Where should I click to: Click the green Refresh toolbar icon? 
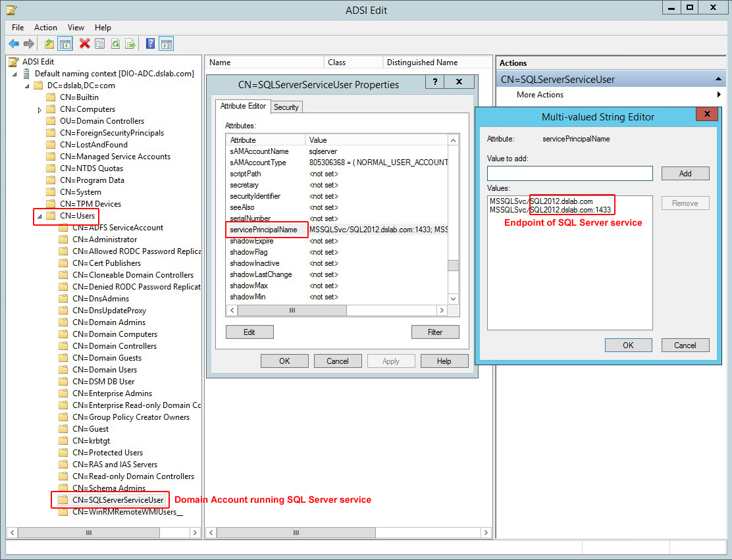(115, 44)
